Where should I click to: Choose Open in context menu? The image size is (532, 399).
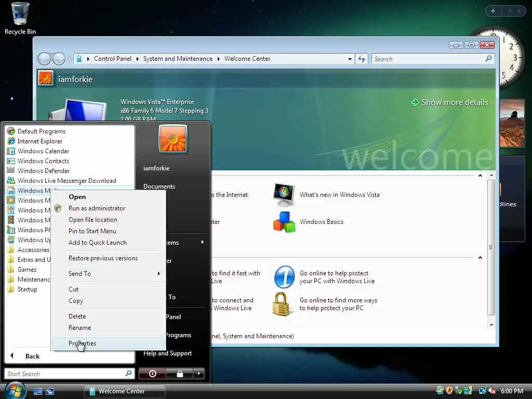(109, 197)
